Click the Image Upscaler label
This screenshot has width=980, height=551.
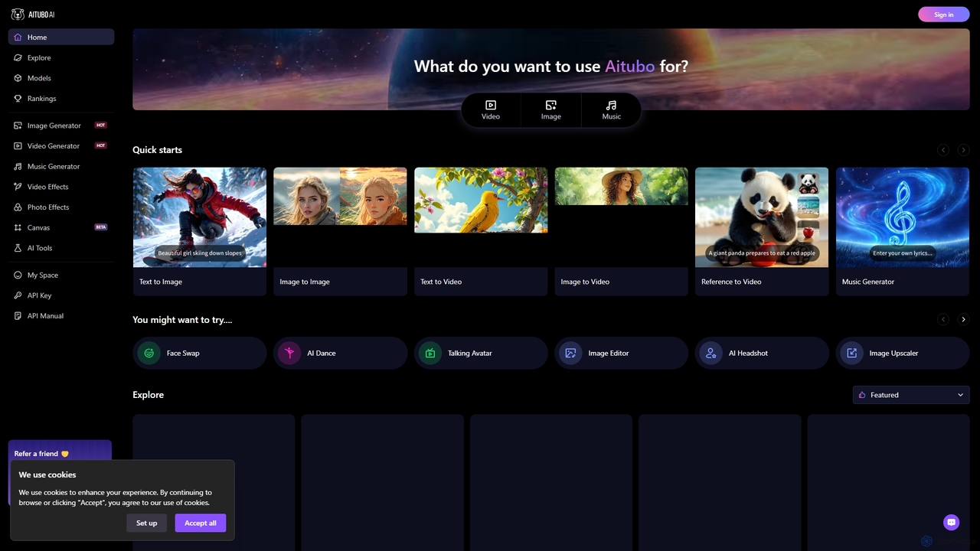click(893, 354)
